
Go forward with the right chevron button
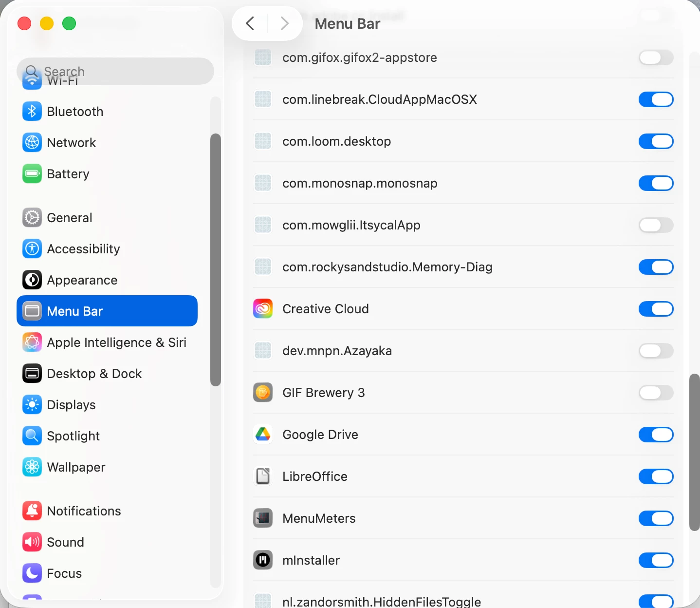coord(285,23)
